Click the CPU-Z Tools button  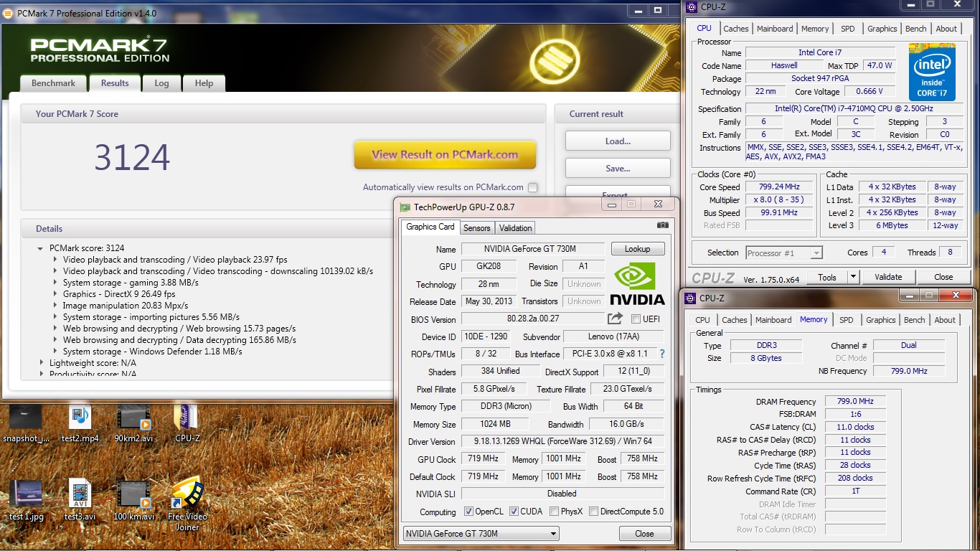pos(827,277)
